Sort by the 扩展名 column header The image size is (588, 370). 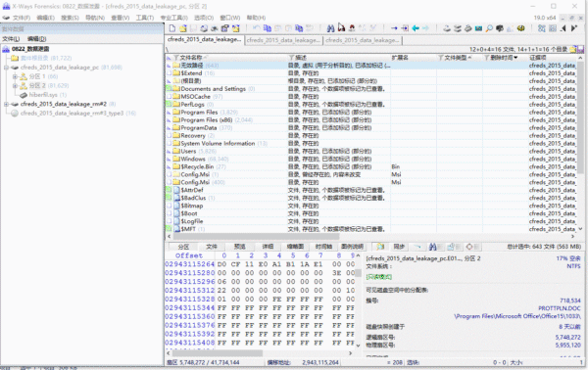pyautogui.click(x=400, y=58)
